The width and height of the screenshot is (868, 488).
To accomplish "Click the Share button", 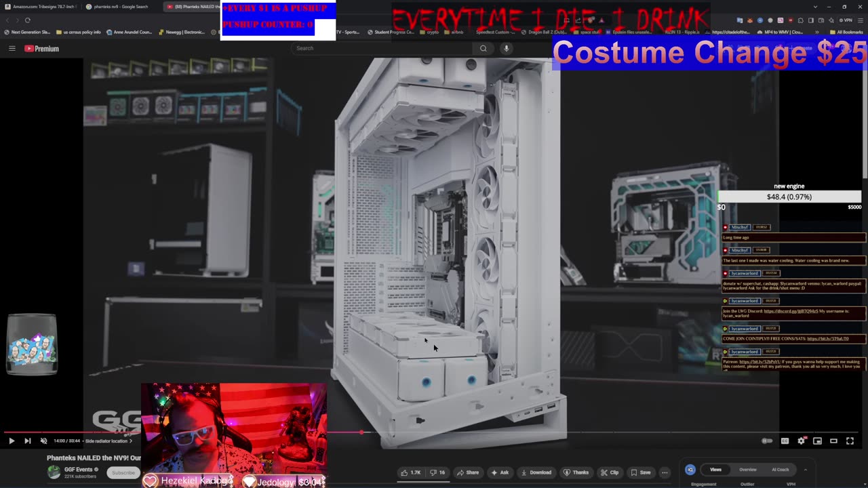I will 468,472.
